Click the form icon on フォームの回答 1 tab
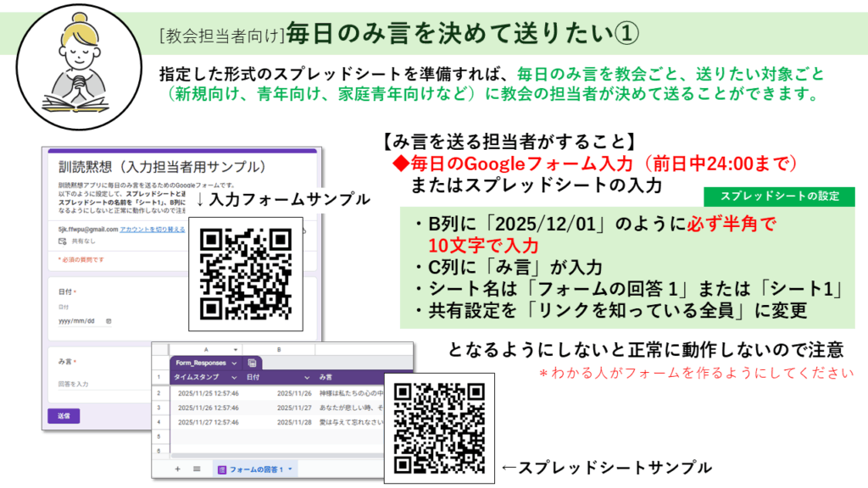The image size is (868, 488). [222, 469]
